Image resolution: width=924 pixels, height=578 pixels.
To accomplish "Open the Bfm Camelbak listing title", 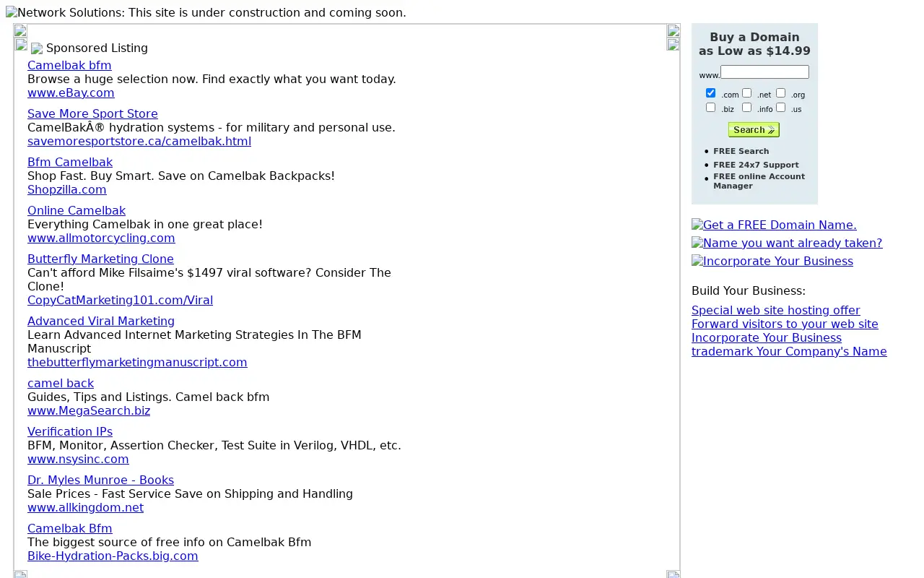I will pyautogui.click(x=70, y=163).
